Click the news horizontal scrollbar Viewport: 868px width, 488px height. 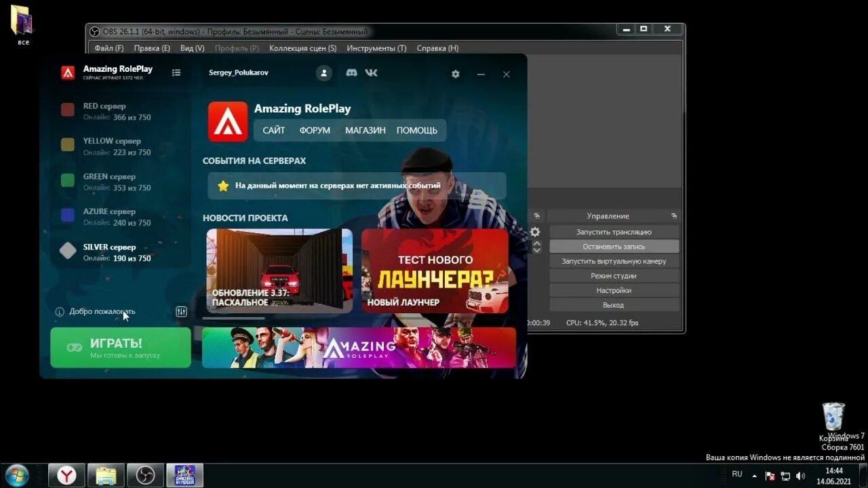click(234, 318)
